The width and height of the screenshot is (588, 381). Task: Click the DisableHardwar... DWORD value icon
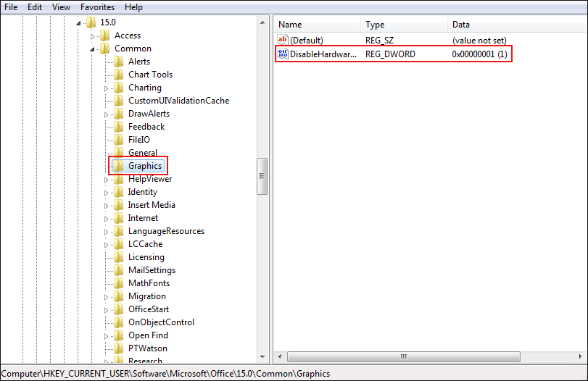click(x=282, y=54)
